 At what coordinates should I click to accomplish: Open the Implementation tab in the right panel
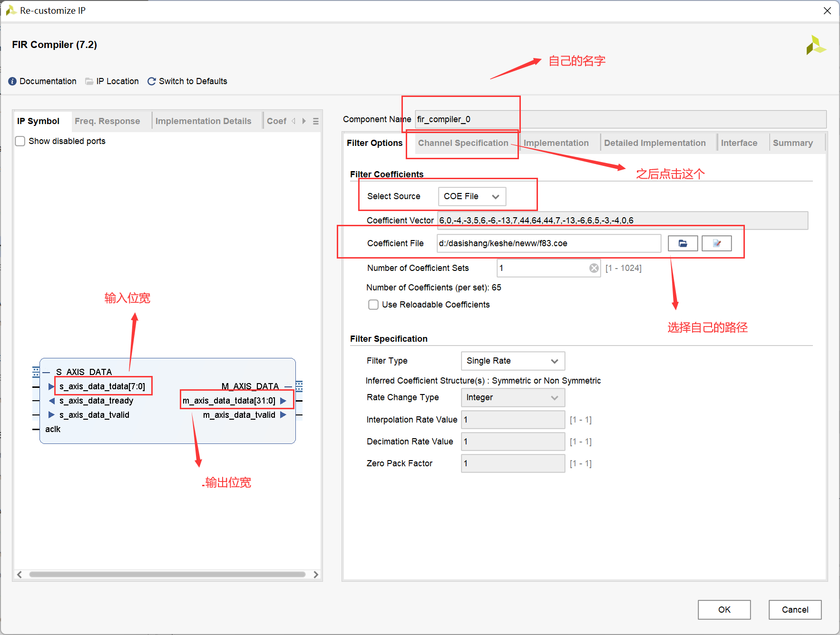pos(556,143)
